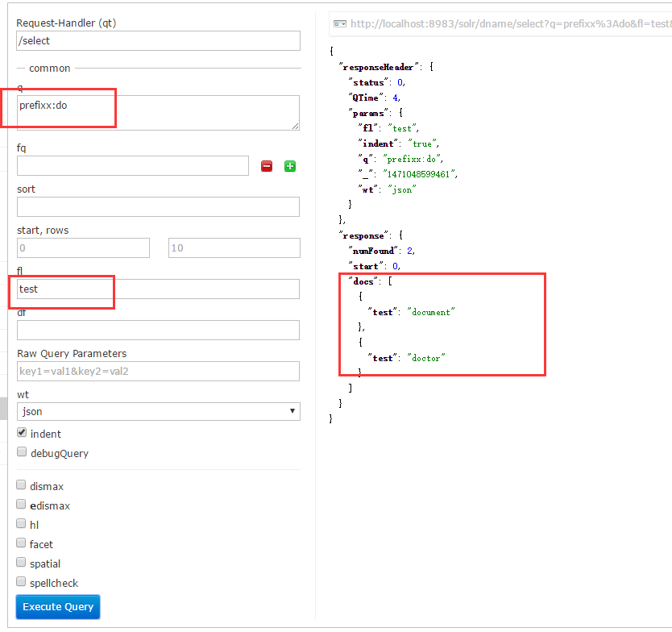The width and height of the screenshot is (672, 632).
Task: Click the green add fq filter icon
Action: pyautogui.click(x=290, y=166)
